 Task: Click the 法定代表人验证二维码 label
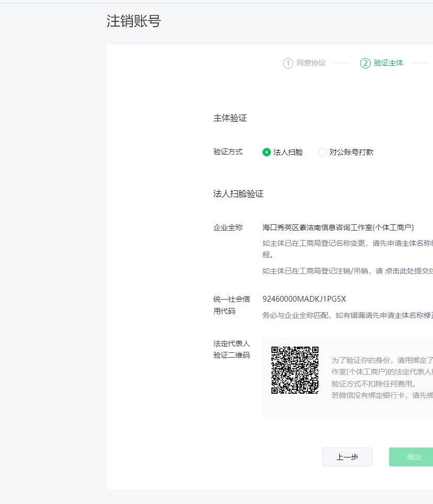pyautogui.click(x=232, y=349)
